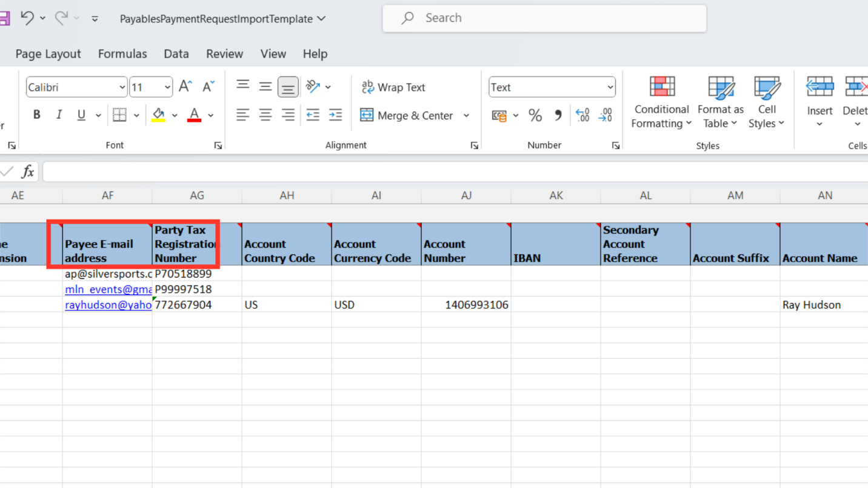Click the Redo arrow icon
This screenshot has height=488, width=868.
point(61,18)
